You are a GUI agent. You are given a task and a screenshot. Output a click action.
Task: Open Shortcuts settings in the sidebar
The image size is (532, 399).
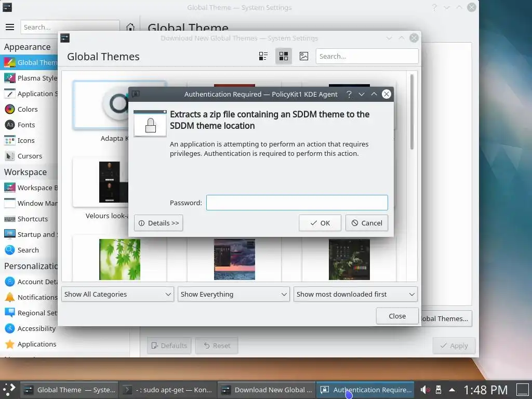click(x=29, y=219)
